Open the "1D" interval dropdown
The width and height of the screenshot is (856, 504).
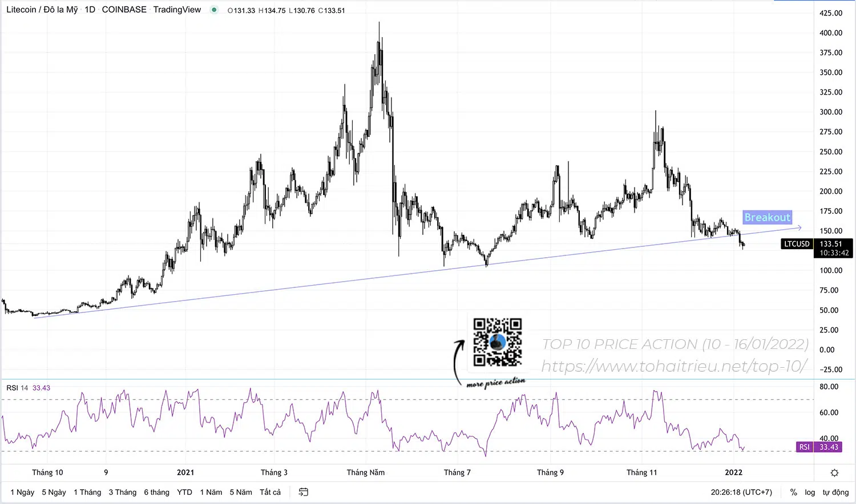[x=89, y=10]
